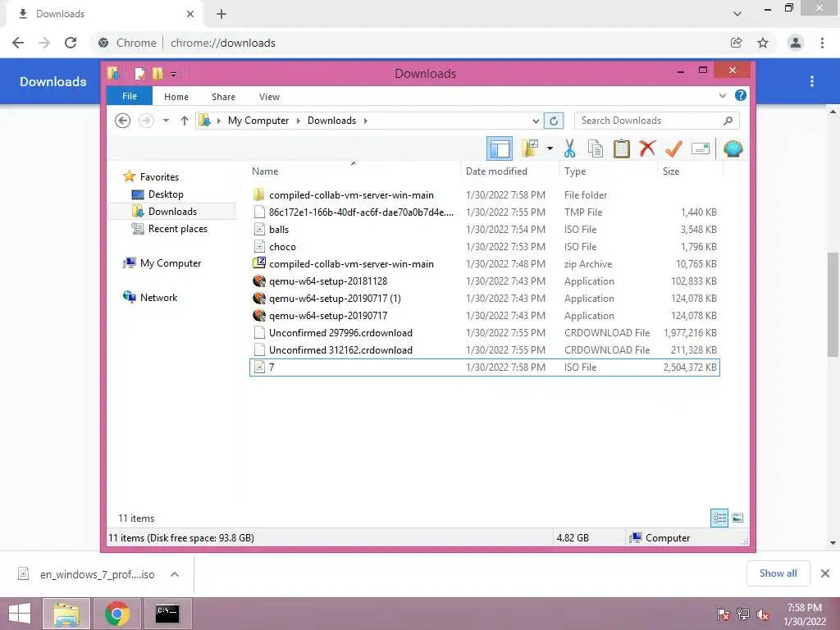
Task: Open the File ribbon tab
Action: pyautogui.click(x=130, y=96)
